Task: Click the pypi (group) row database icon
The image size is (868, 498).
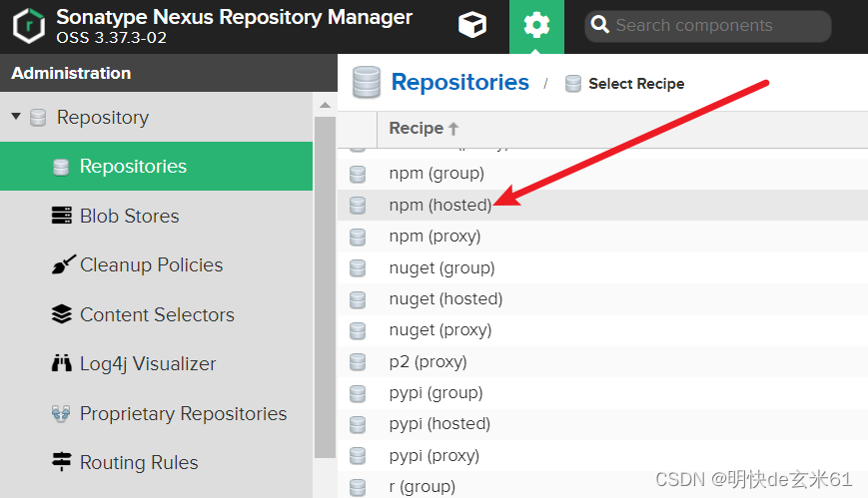Action: click(358, 393)
